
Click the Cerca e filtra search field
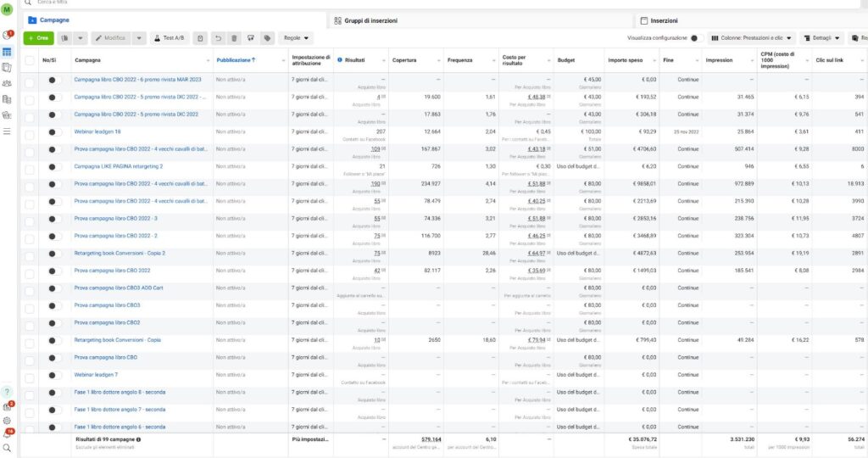[442, 3]
